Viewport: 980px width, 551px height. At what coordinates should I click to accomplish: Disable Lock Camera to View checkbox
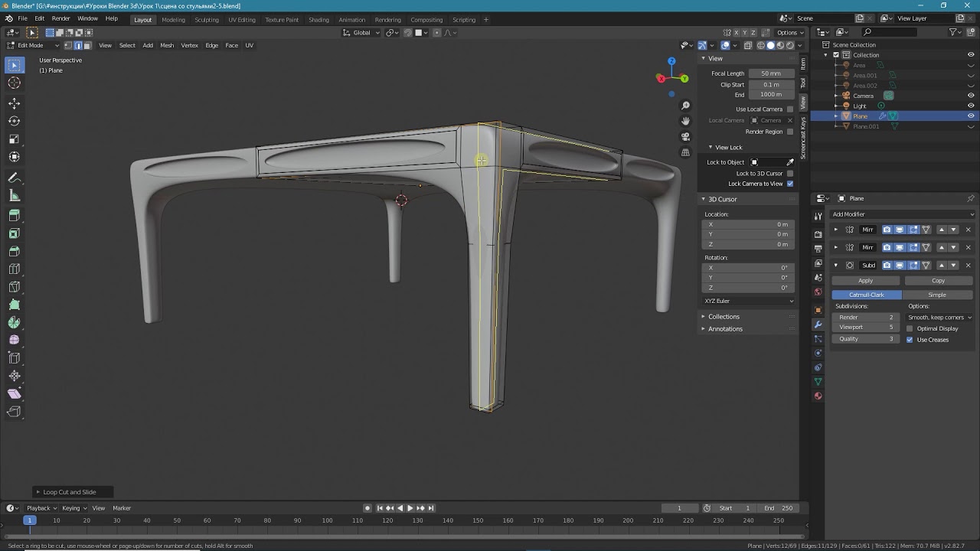click(x=790, y=184)
